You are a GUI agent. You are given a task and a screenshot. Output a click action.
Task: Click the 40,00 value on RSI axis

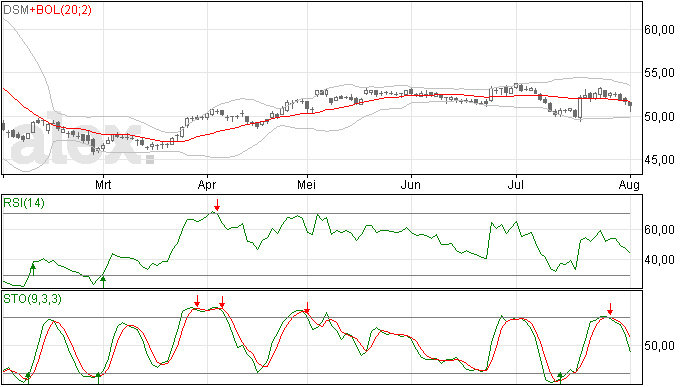point(659,260)
